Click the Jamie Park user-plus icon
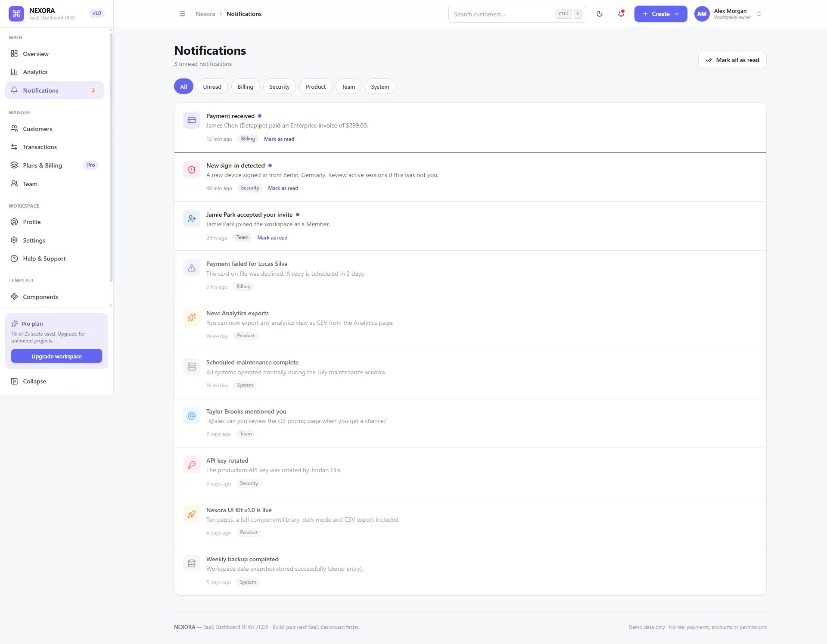827x644 pixels. 192,219
